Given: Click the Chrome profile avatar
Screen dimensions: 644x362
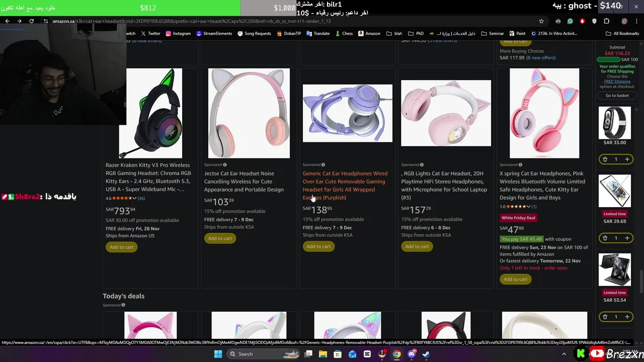Looking at the screenshot, I should [x=624, y=21].
